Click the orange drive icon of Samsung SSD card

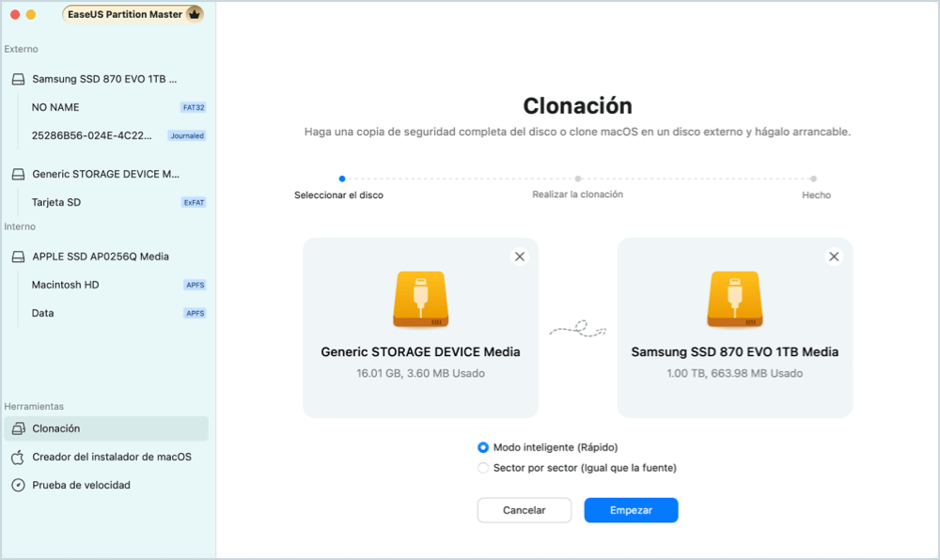click(735, 300)
